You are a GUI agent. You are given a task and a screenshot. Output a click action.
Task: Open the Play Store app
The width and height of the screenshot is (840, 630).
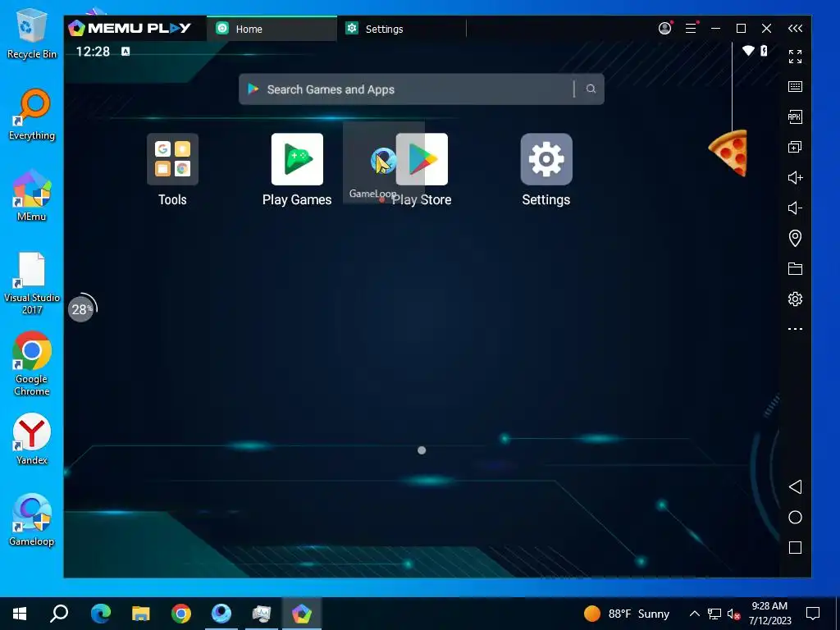tap(423, 159)
